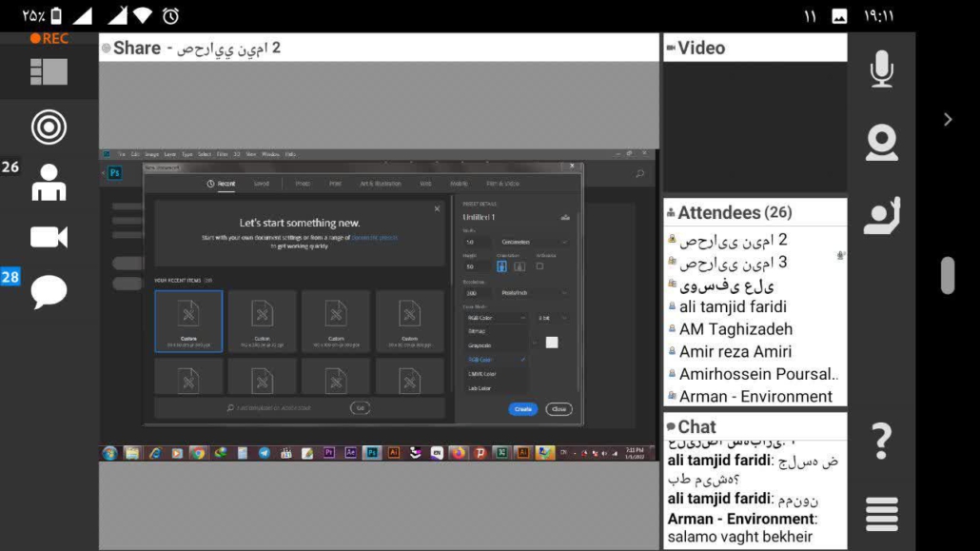Open the Centimeters units dropdown
The image size is (980, 551).
(x=533, y=243)
